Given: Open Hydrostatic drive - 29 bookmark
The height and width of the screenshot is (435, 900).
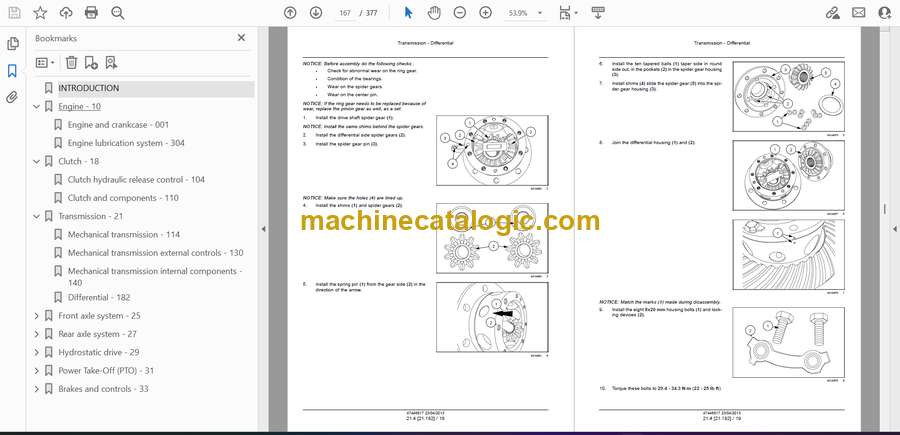Looking at the screenshot, I should [99, 352].
